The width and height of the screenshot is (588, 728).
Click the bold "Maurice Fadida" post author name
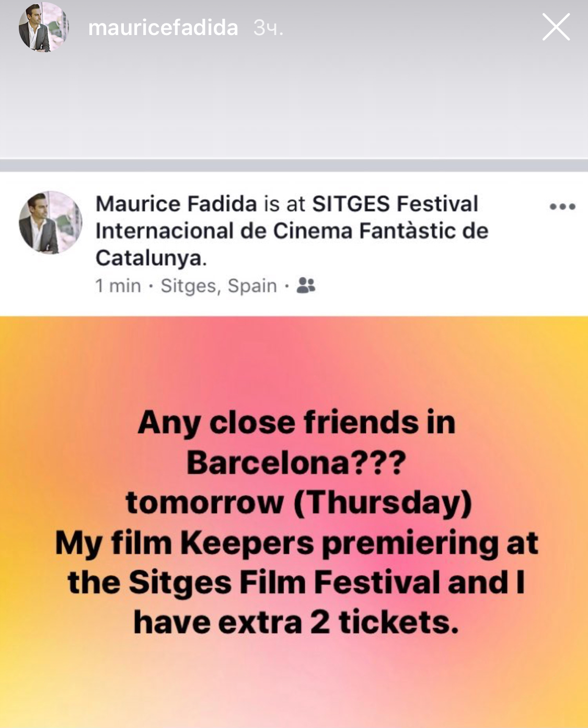[176, 204]
